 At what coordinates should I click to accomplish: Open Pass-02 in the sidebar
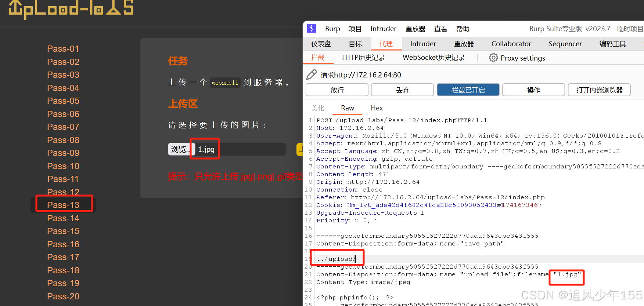63,62
